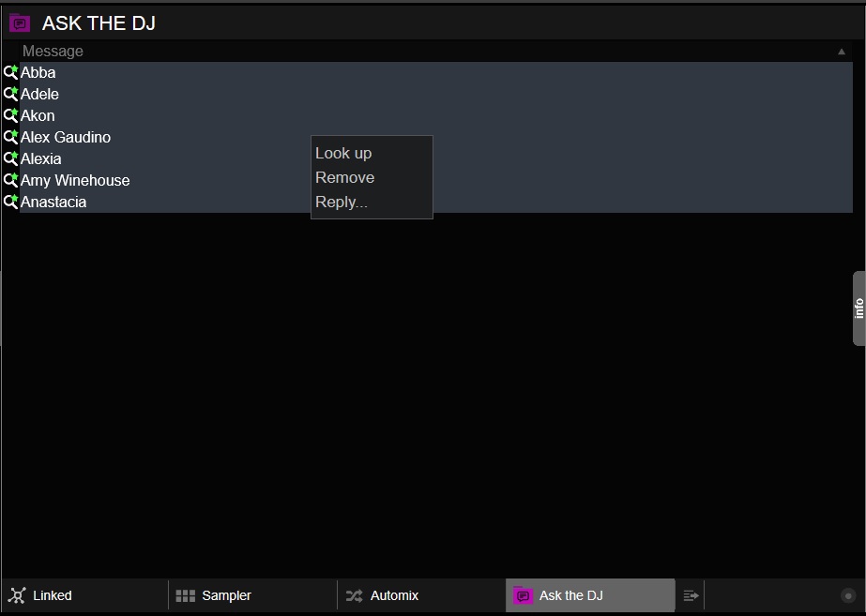Click the round dot button in bottom bar
The image size is (866, 616).
tap(848, 595)
